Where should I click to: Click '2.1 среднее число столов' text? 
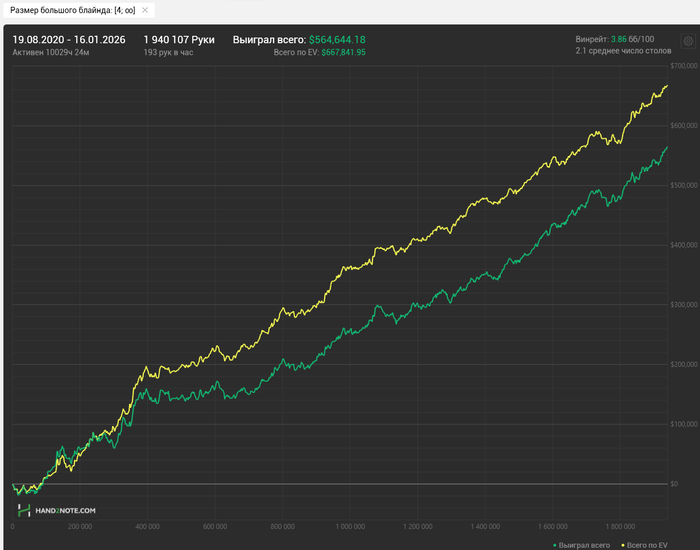[623, 51]
